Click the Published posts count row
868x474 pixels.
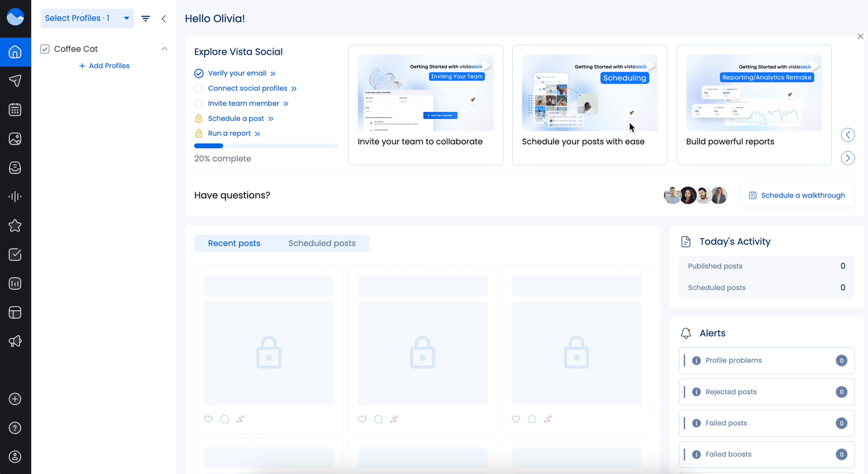(767, 266)
